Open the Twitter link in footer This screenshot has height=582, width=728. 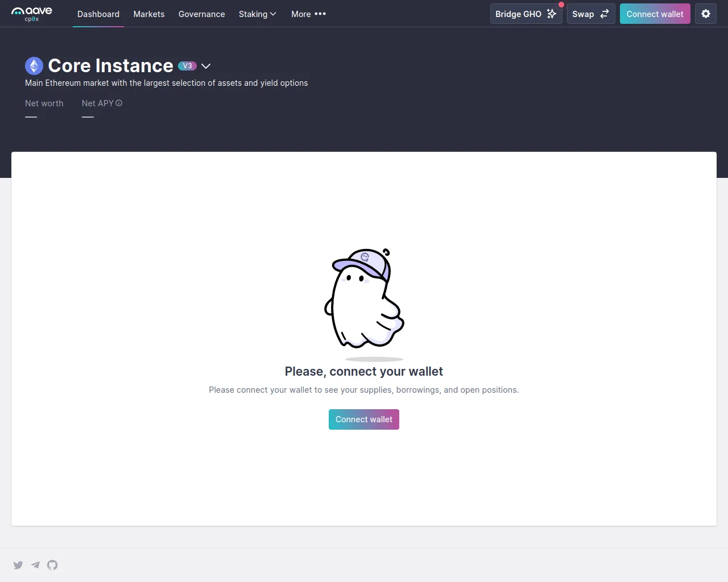click(x=18, y=565)
